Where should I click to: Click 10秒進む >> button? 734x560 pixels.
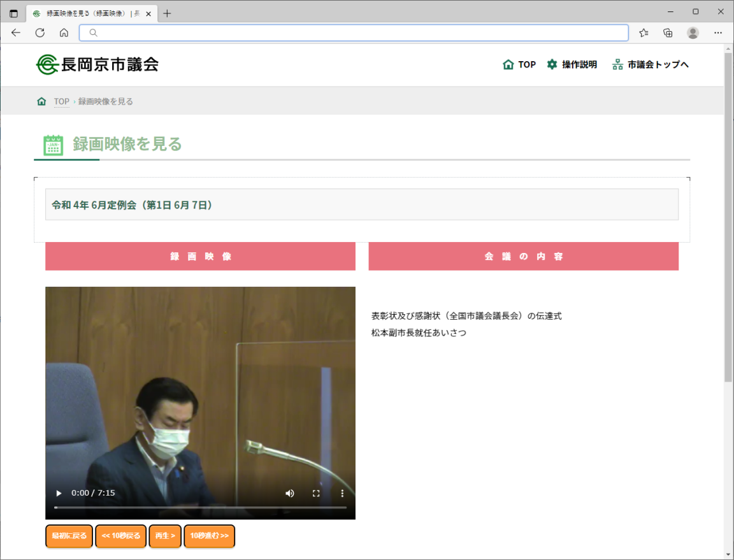pos(209,536)
